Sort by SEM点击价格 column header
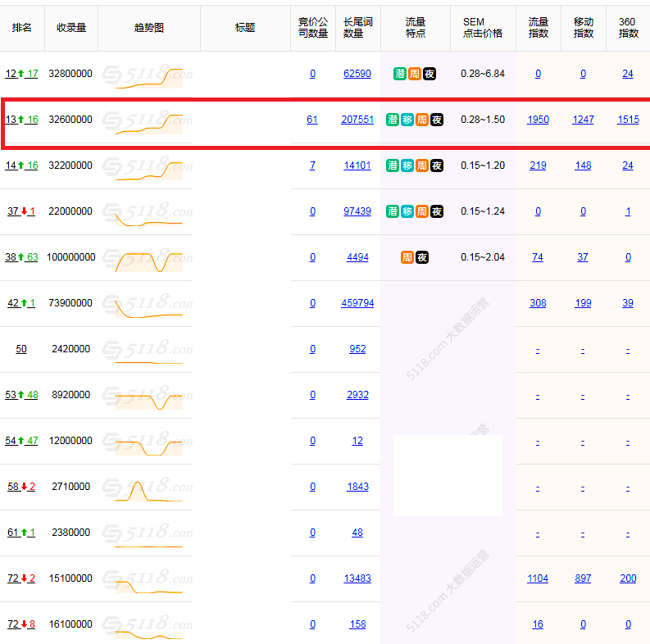The height and width of the screenshot is (644, 650). (x=483, y=28)
